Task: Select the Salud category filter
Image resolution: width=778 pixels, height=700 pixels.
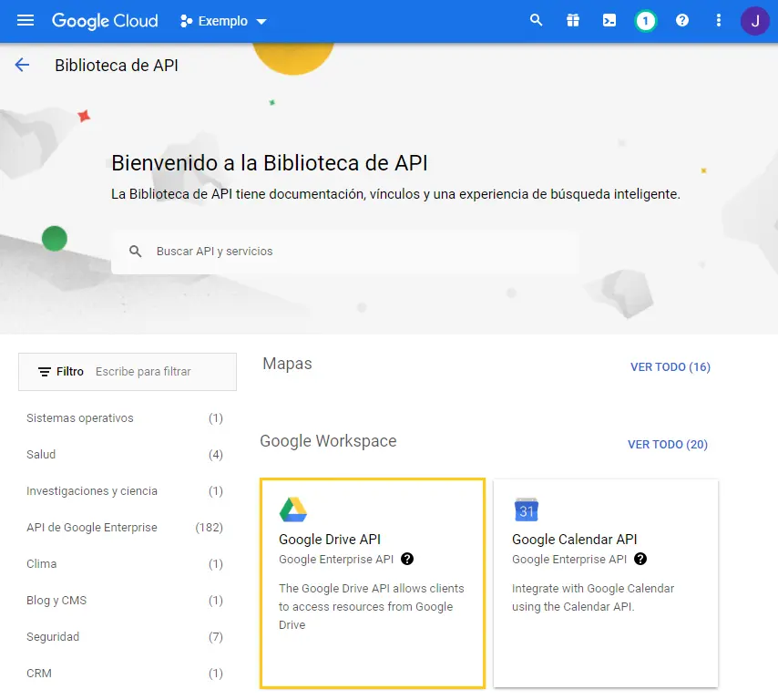Action: tap(125, 454)
